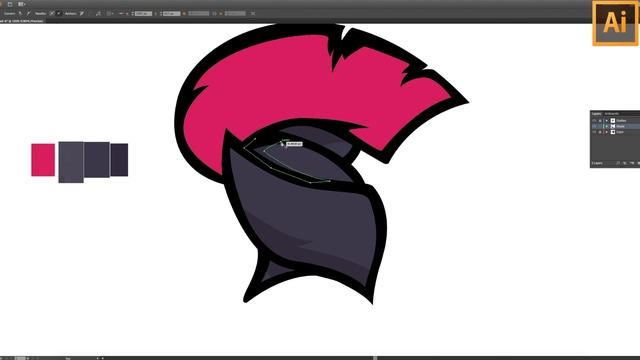Collapse the top Outline layer arrow
640x360 pixels.
[x=607, y=121]
